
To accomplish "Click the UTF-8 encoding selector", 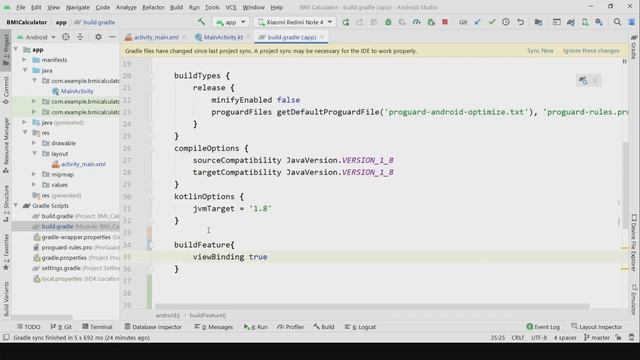I will point(539,338).
